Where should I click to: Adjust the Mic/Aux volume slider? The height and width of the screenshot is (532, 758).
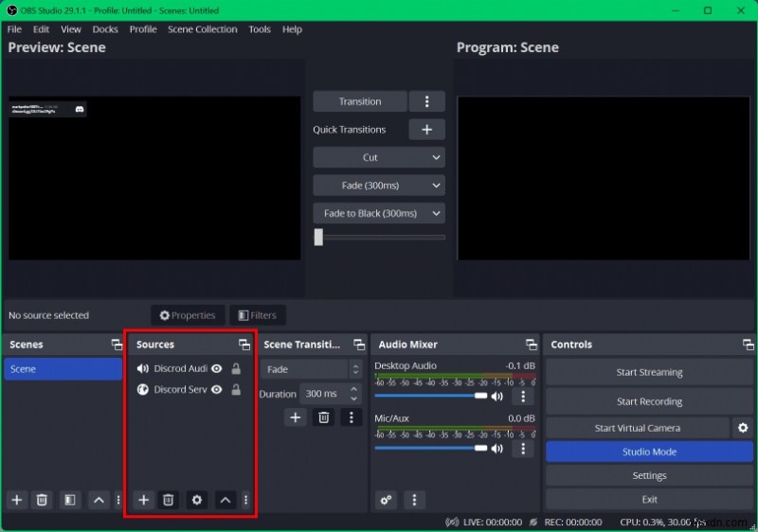pyautogui.click(x=431, y=448)
